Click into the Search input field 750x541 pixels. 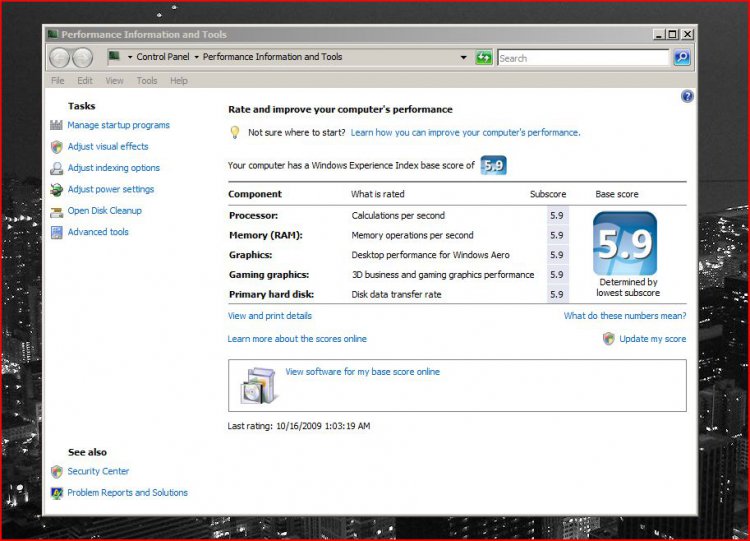tap(583, 58)
